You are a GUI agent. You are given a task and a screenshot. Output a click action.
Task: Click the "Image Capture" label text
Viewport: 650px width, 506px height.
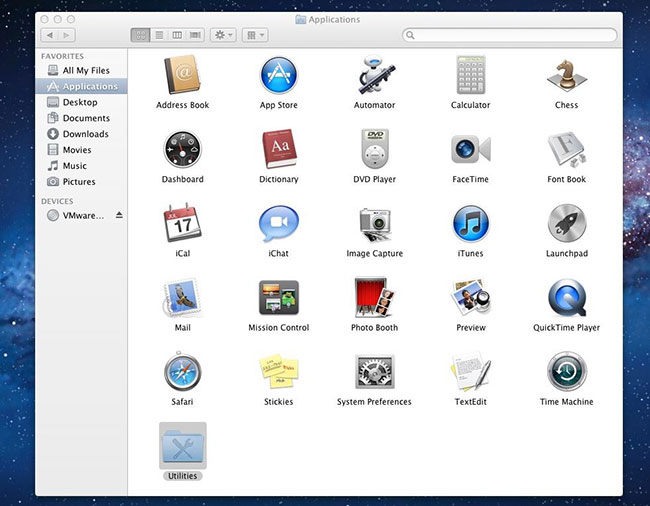coord(375,254)
